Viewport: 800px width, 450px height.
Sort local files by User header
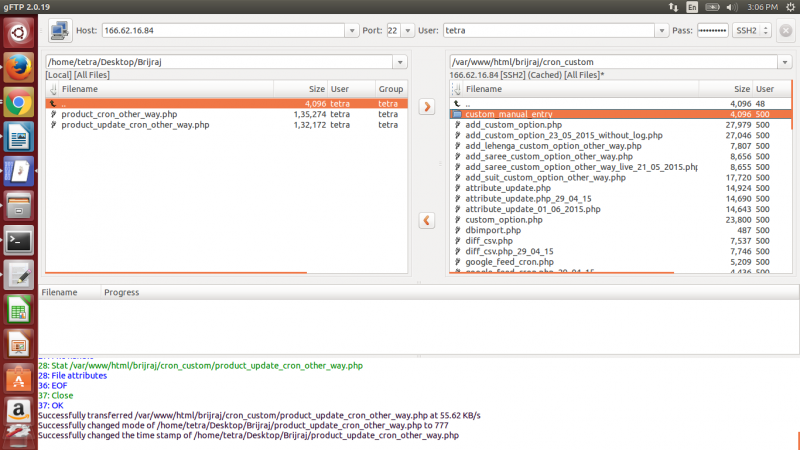pyautogui.click(x=352, y=89)
